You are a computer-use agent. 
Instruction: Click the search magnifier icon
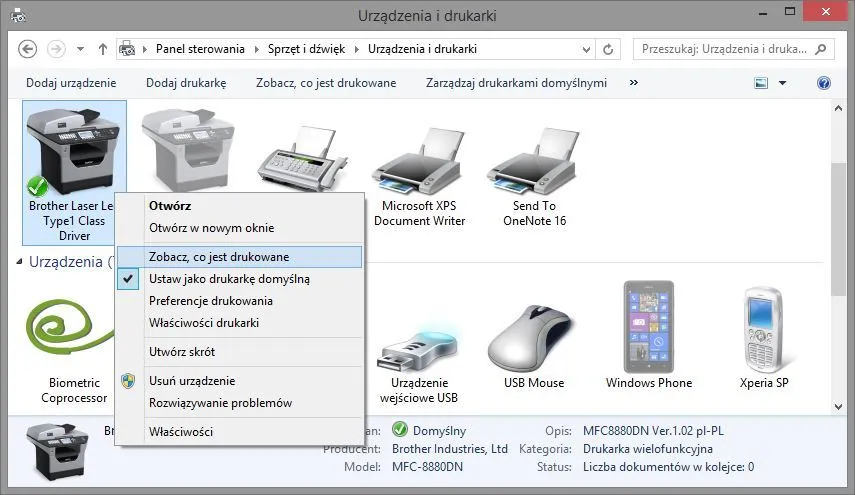point(821,49)
